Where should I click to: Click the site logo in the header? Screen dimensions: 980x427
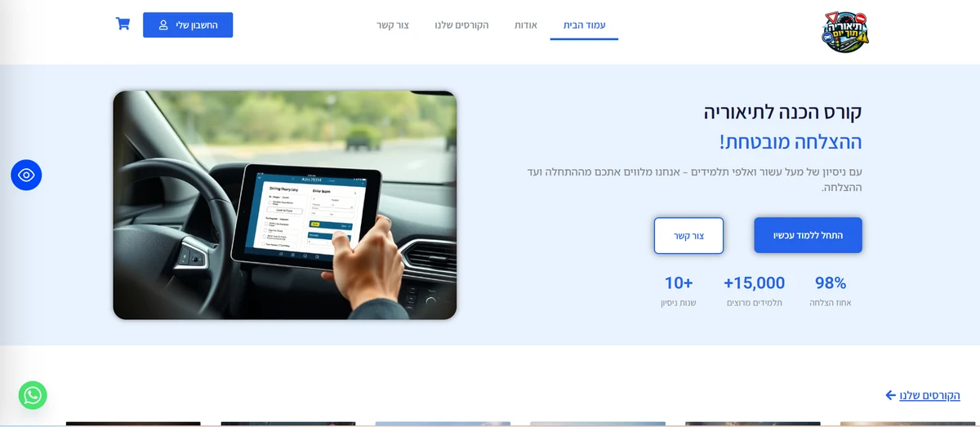point(845,32)
